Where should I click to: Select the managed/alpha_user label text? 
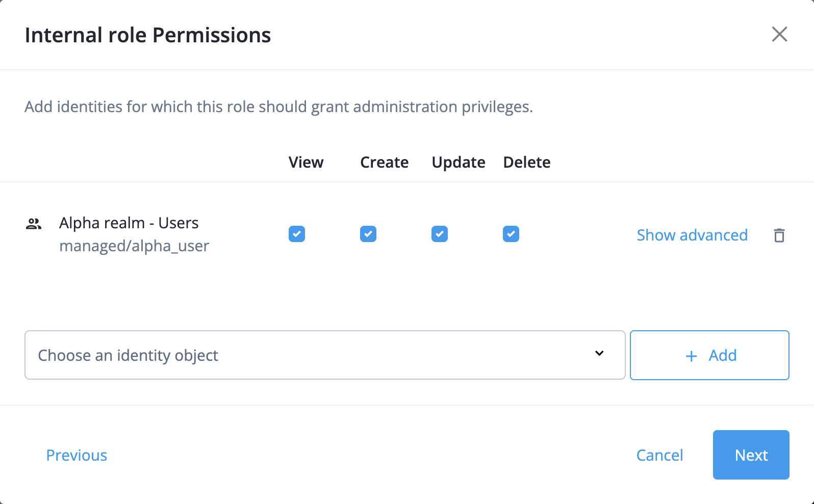[x=134, y=246]
